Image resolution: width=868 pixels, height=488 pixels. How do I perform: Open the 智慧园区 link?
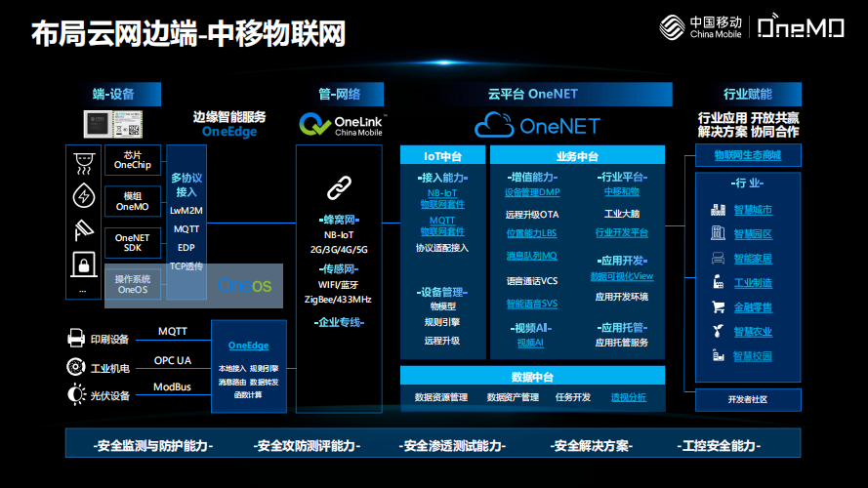coord(753,234)
